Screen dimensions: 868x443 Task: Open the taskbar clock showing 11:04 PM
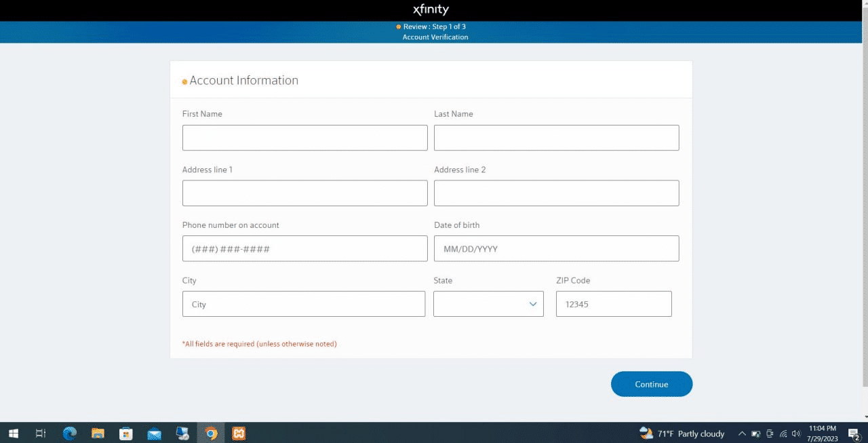[823, 434]
